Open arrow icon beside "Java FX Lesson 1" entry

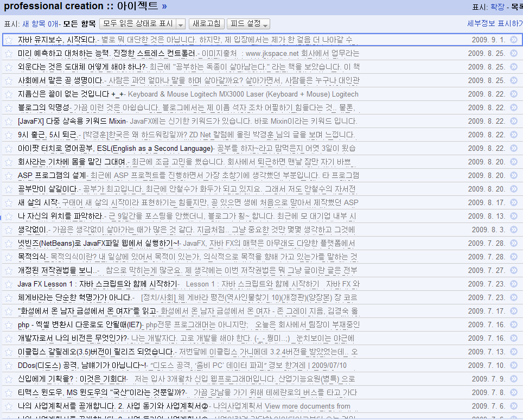coord(514,283)
